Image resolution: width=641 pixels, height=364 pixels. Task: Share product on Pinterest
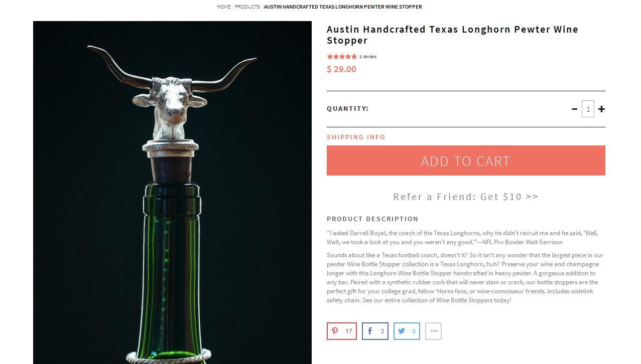[x=342, y=331]
